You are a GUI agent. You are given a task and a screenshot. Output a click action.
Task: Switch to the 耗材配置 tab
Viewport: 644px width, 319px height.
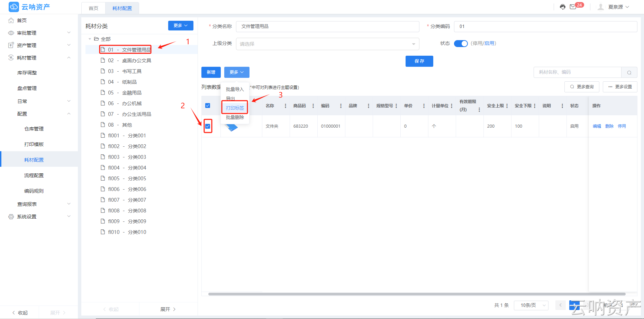tap(122, 8)
